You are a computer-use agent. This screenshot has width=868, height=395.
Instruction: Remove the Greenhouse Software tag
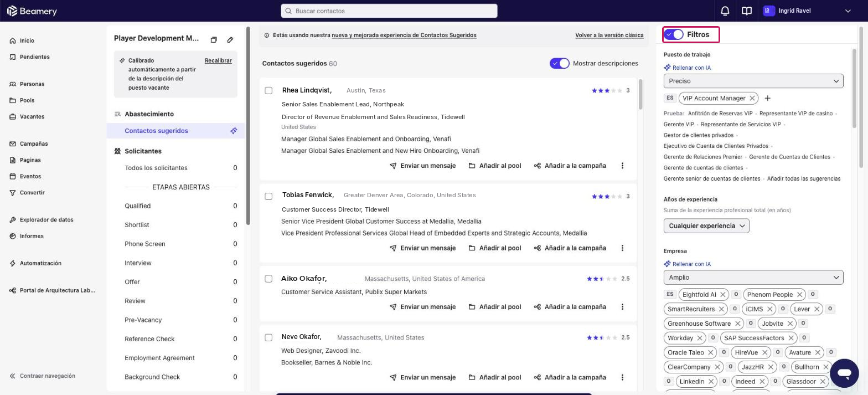tap(737, 324)
